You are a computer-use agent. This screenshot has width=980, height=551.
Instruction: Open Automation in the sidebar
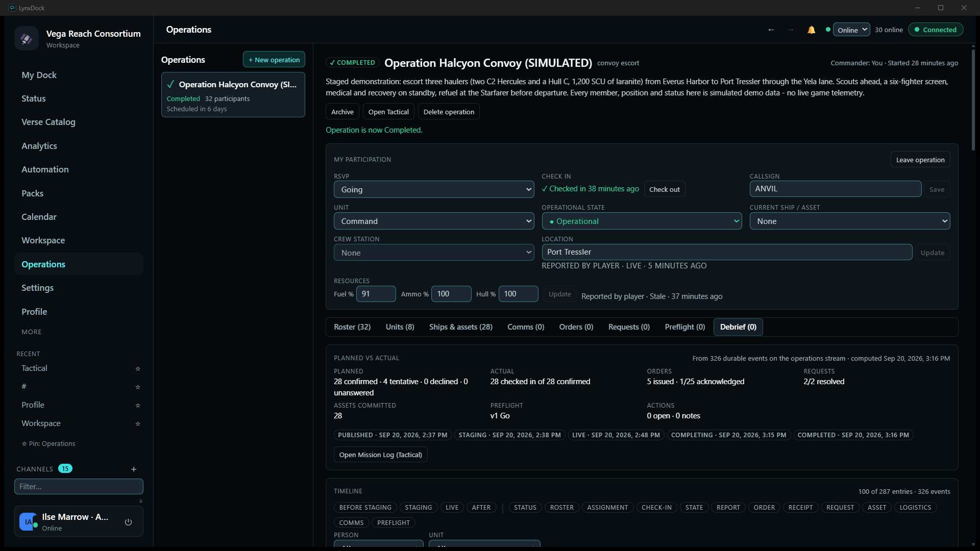point(79,169)
